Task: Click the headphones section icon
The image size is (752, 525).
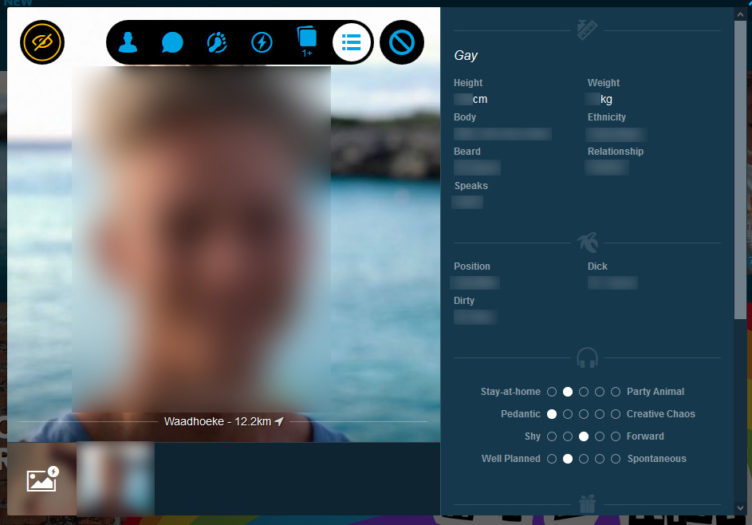Action: pyautogui.click(x=587, y=358)
